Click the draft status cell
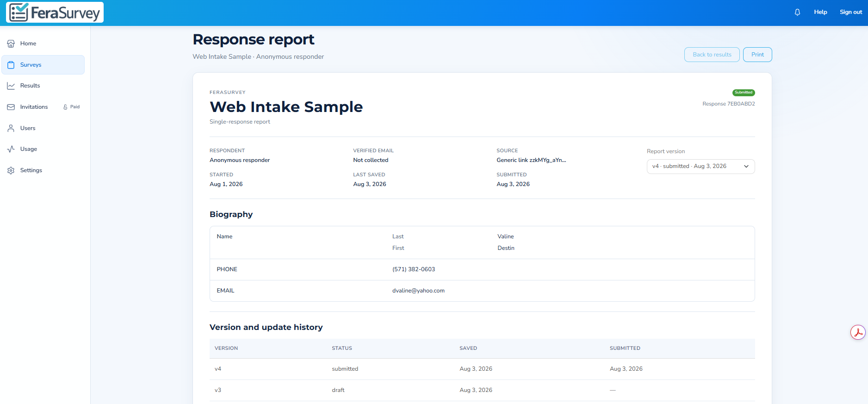This screenshot has height=404, width=868. (338, 390)
